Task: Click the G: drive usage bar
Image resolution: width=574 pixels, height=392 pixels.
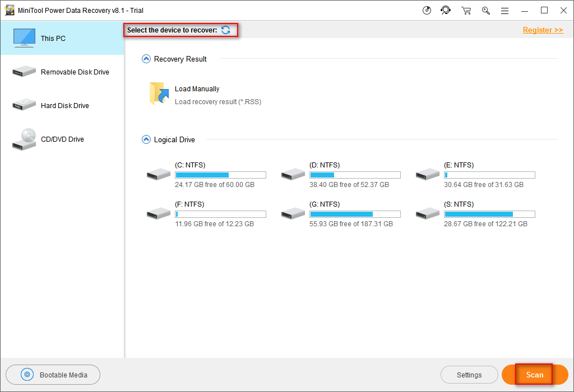Action: (x=355, y=214)
